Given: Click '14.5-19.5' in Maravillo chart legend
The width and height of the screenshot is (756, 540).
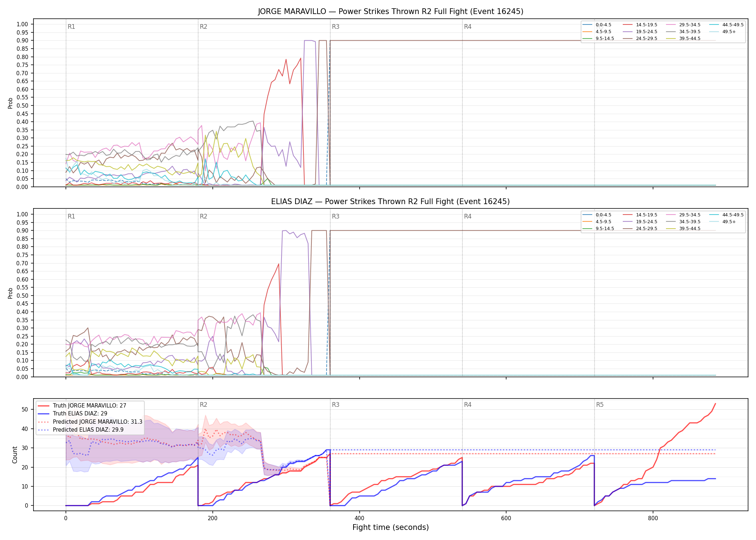Looking at the screenshot, I should click(647, 25).
